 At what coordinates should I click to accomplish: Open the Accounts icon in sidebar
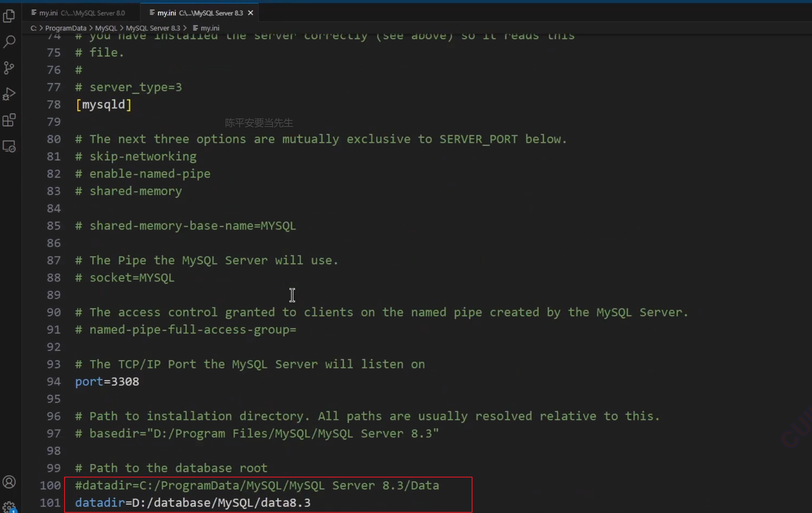point(9,482)
